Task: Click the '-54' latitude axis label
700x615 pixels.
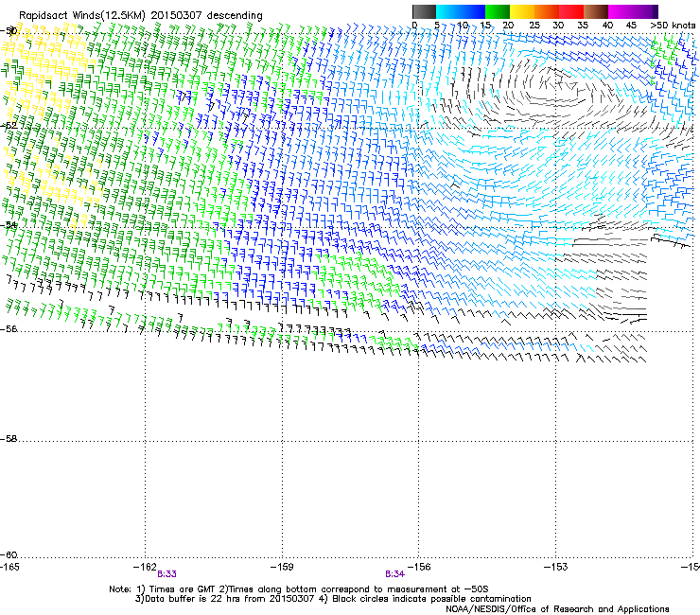Action: tap(9, 225)
